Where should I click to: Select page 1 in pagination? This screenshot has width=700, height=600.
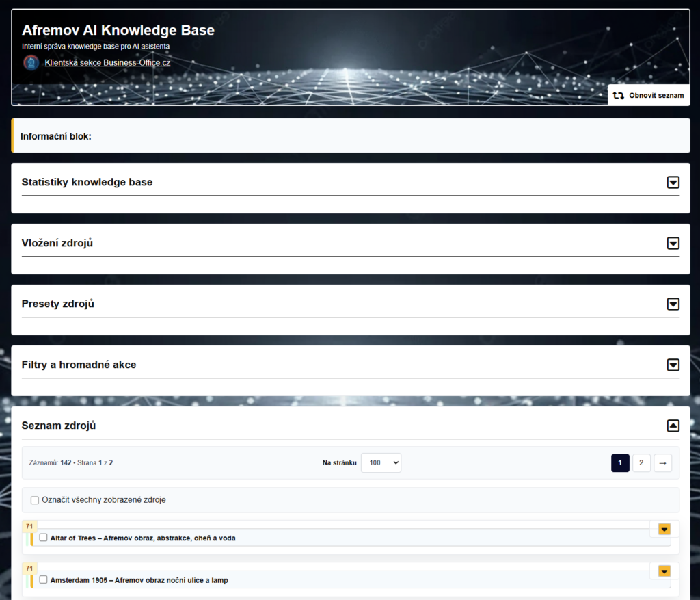coord(620,463)
